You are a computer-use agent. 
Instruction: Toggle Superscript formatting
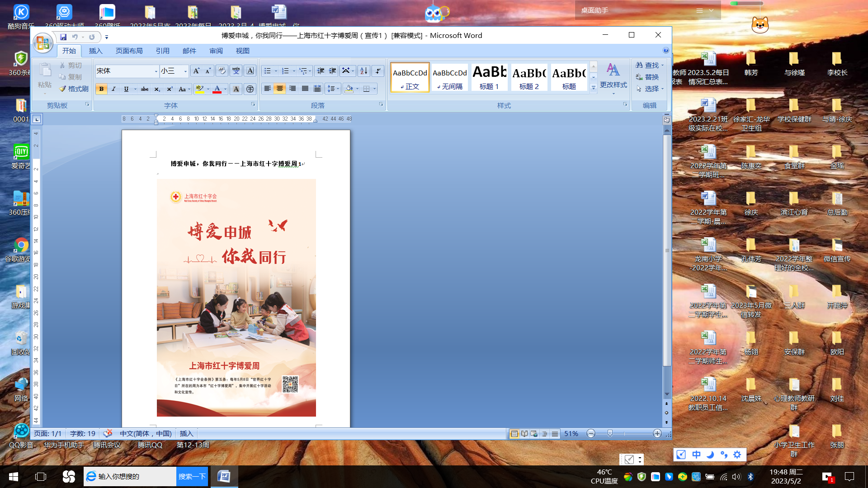[x=170, y=89]
